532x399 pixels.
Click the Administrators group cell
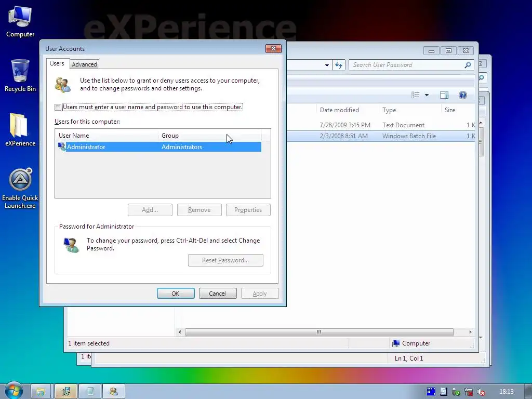pyautogui.click(x=182, y=147)
